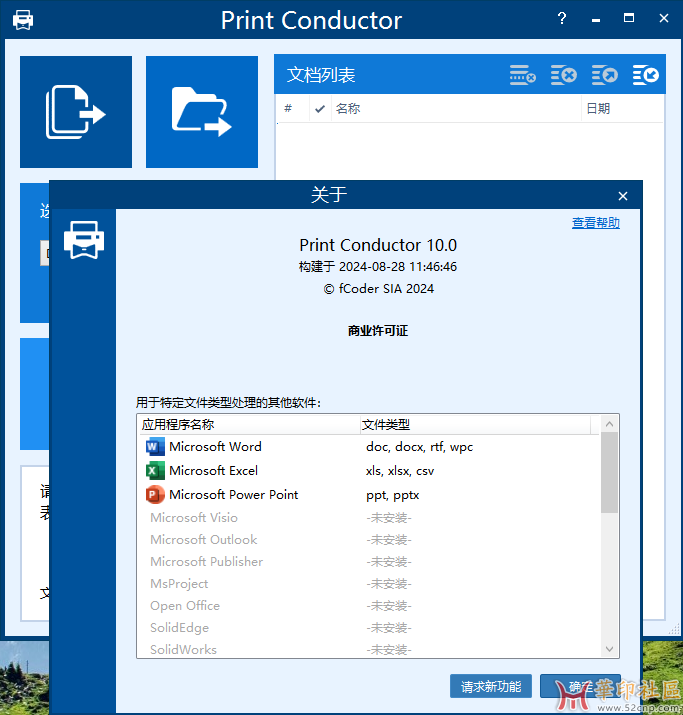Click the 'ppt, pptx' file types cell
This screenshot has width=683, height=715.
tap(393, 495)
